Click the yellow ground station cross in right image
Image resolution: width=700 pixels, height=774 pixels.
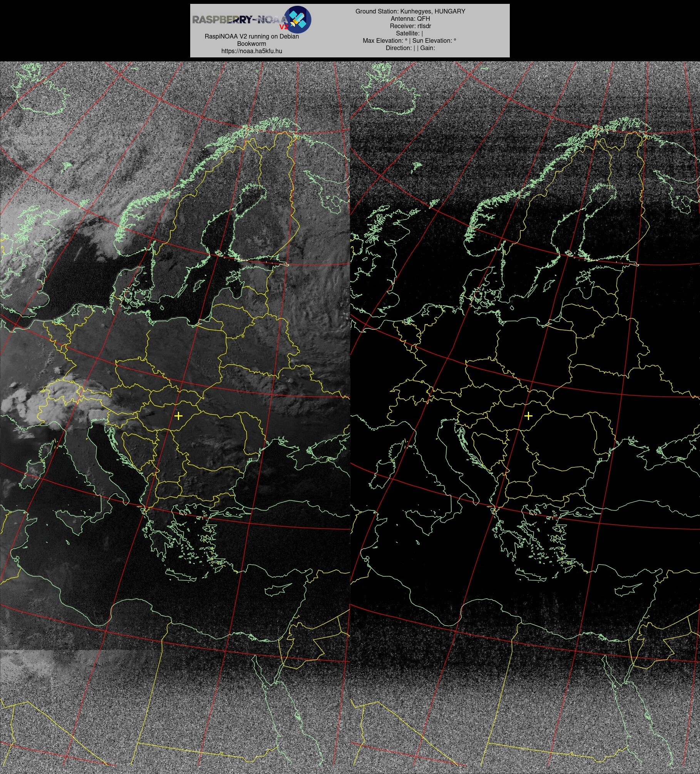pos(528,416)
